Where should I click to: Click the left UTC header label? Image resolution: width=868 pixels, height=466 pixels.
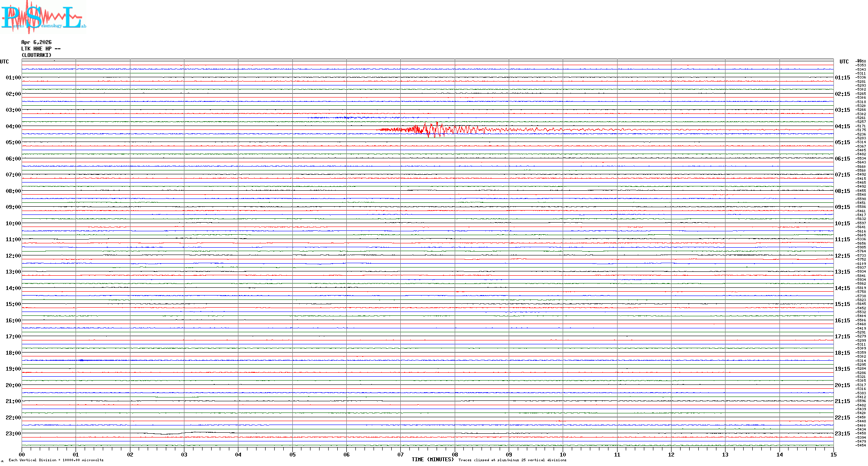point(4,62)
